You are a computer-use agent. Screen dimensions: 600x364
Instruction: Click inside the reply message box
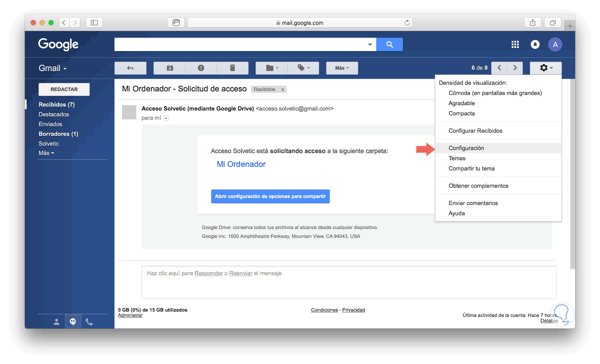[348, 282]
